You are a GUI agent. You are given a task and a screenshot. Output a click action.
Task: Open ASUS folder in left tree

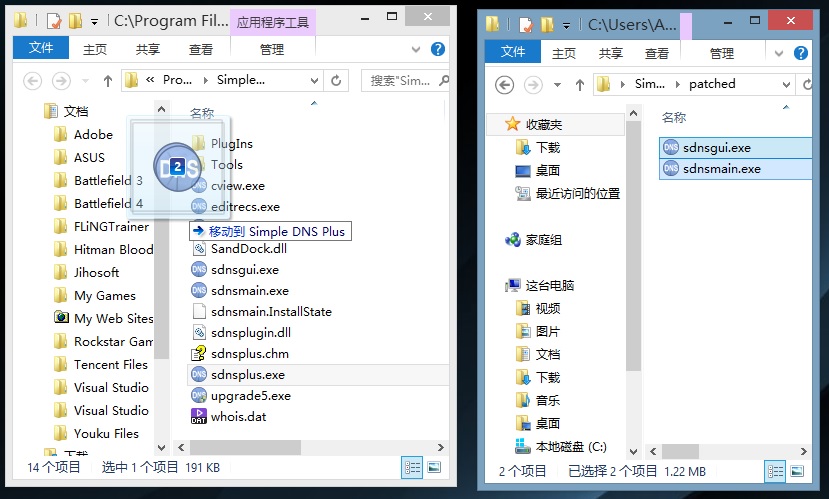79,158
